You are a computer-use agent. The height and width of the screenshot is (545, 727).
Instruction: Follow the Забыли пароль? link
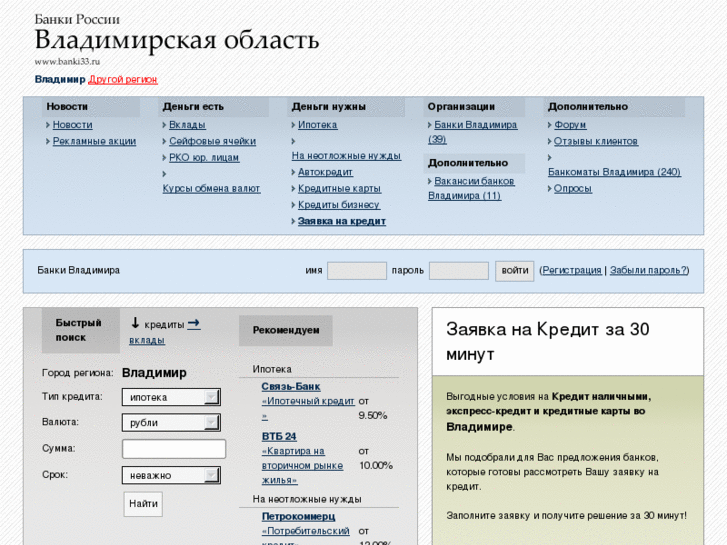648,270
